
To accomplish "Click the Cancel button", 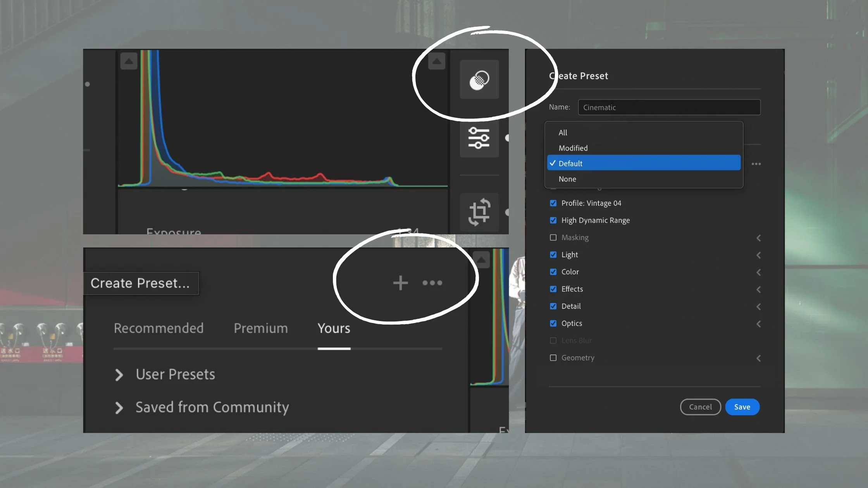I will 700,407.
